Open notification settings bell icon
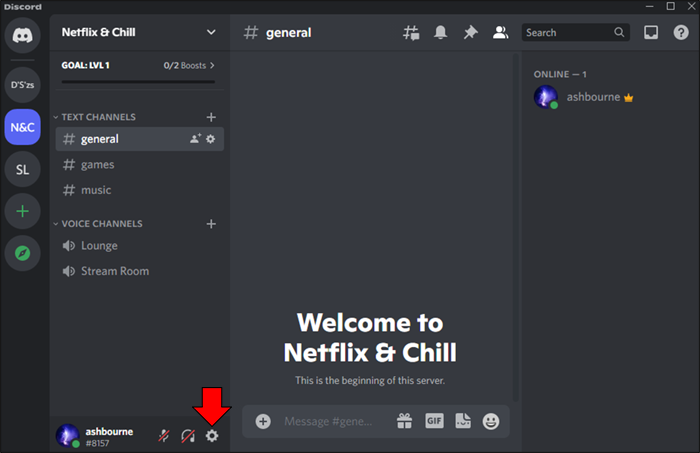 click(441, 32)
